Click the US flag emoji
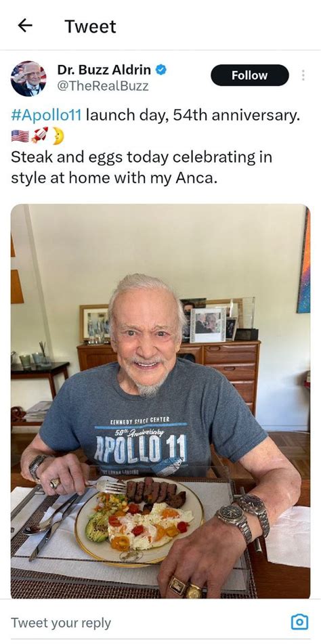321x644 pixels. (20, 136)
